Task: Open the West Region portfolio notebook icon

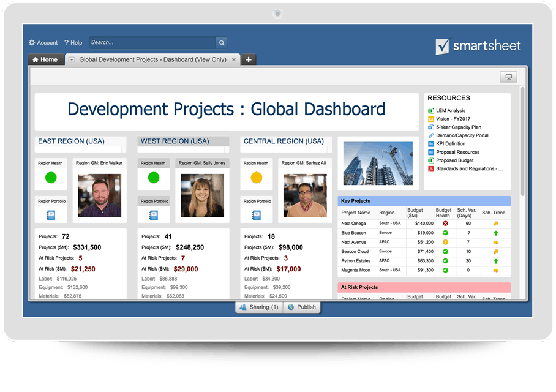Action: click(154, 215)
